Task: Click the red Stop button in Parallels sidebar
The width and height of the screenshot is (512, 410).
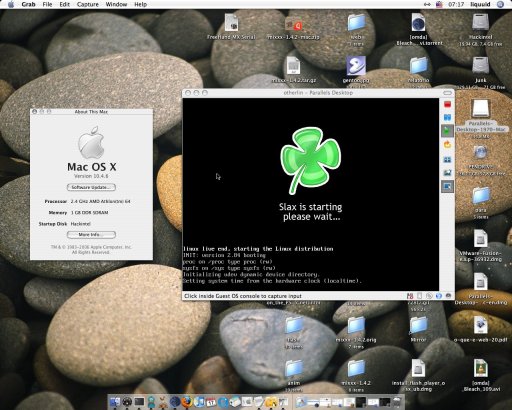Action: pos(447,105)
